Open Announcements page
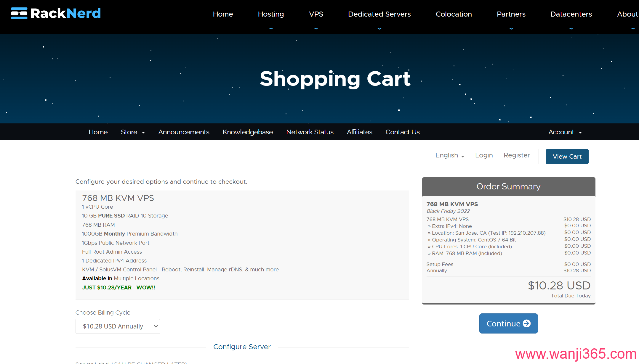 tap(184, 132)
